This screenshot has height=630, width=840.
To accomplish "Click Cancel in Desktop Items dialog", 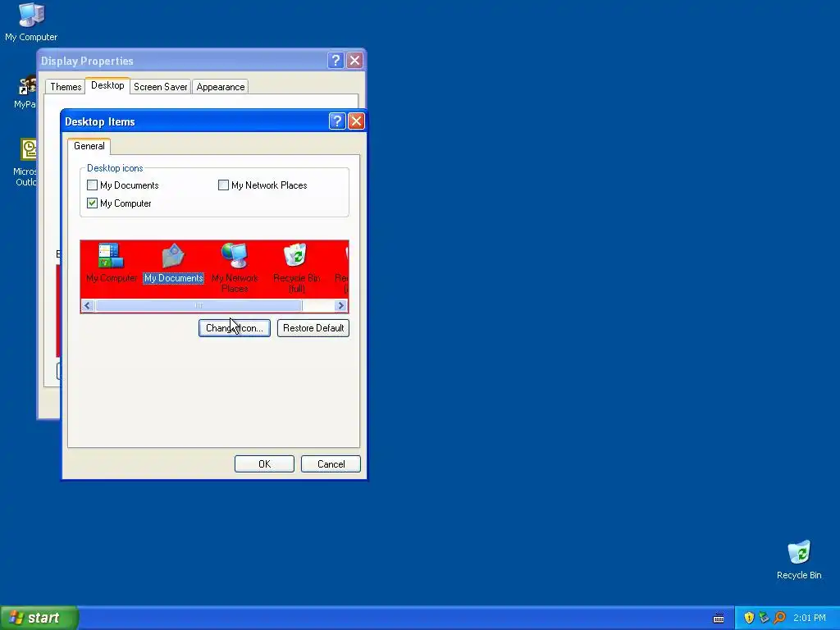I will (331, 464).
